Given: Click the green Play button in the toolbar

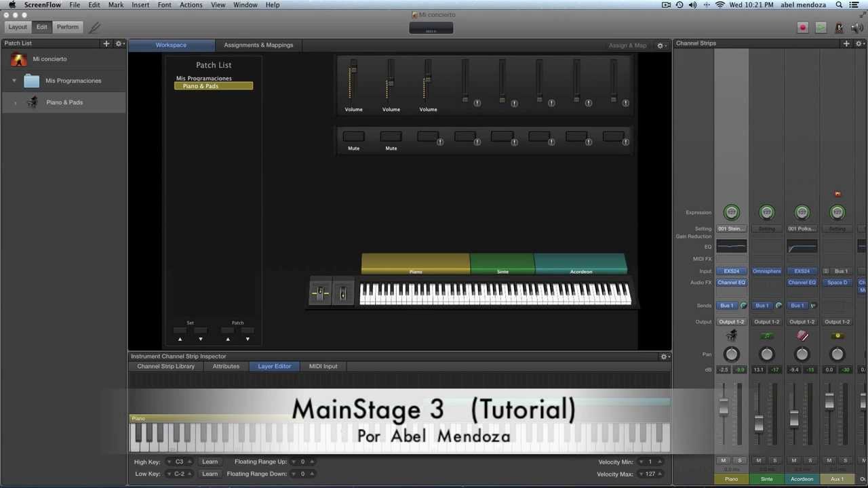Looking at the screenshot, I should coord(821,28).
